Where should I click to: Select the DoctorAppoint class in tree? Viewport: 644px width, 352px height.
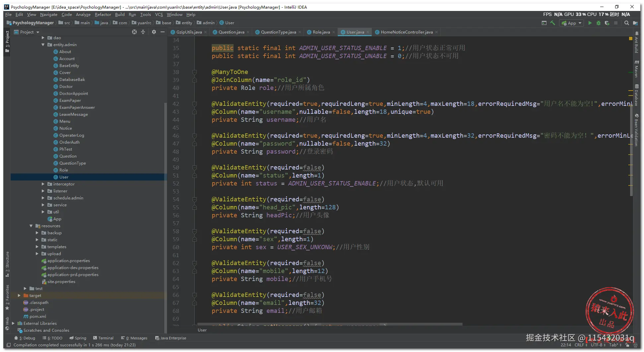tap(73, 94)
